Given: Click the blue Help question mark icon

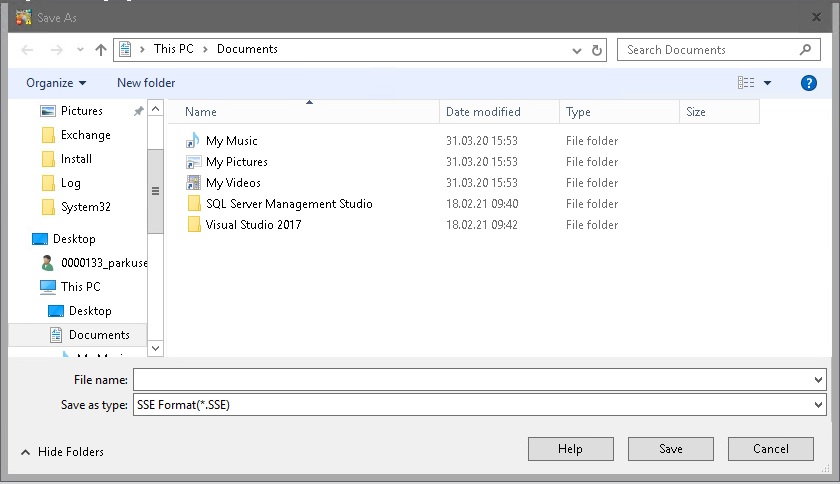Looking at the screenshot, I should pos(809,83).
